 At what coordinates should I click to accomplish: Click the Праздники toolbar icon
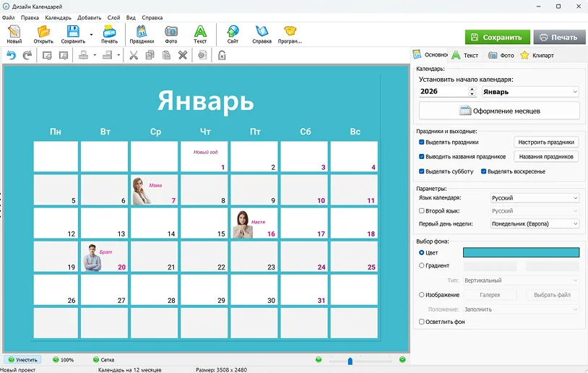coord(142,33)
